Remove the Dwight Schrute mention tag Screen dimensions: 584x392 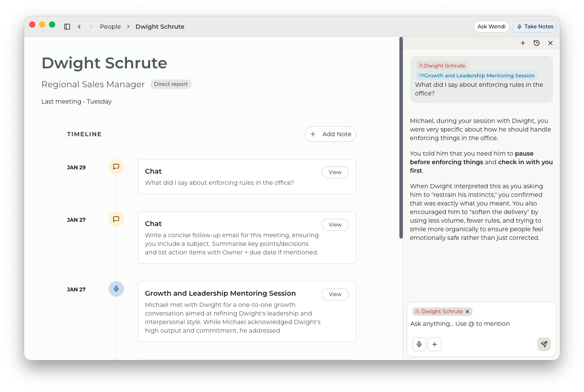click(467, 311)
